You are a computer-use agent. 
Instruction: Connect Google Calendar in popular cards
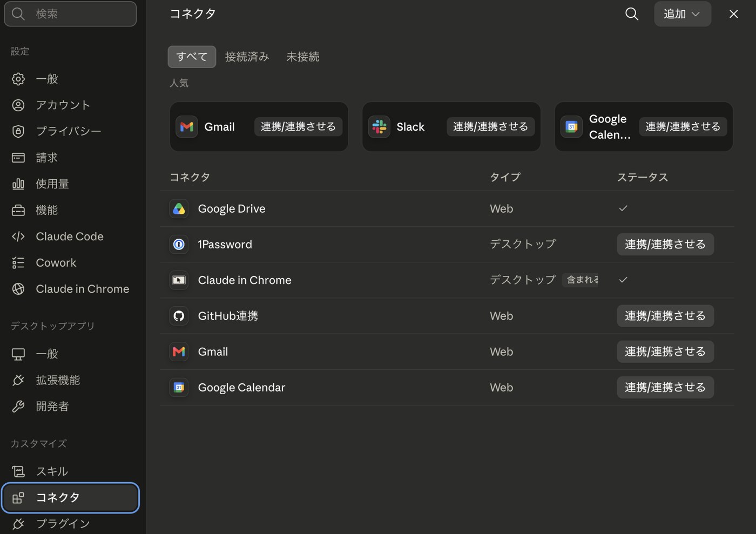point(683,127)
